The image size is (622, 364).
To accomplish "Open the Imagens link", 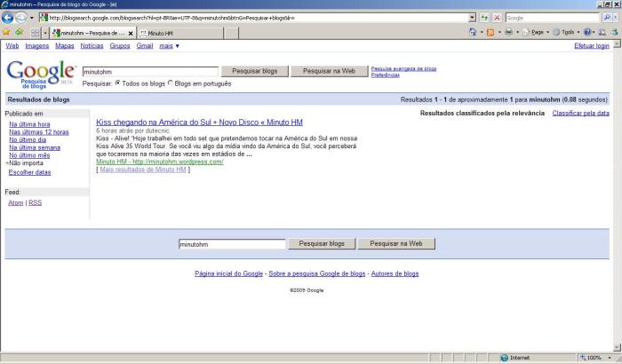I will click(x=37, y=45).
